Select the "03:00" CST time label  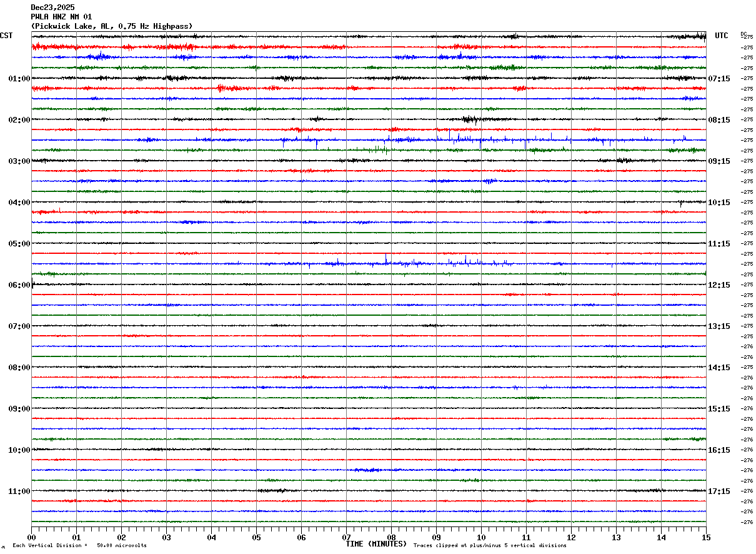click(19, 161)
